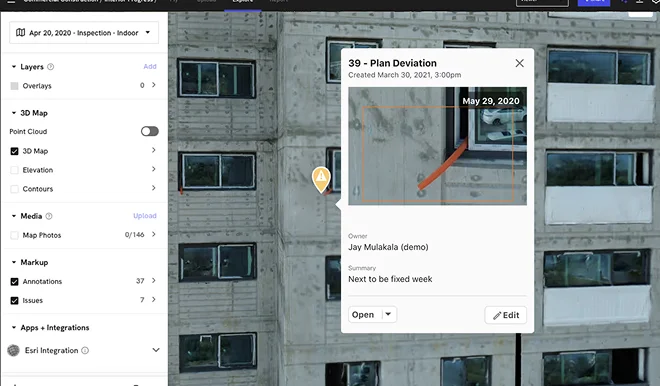Collapse the Apps + Integrations section
Viewport: 660px width, 386px height.
coord(13,327)
